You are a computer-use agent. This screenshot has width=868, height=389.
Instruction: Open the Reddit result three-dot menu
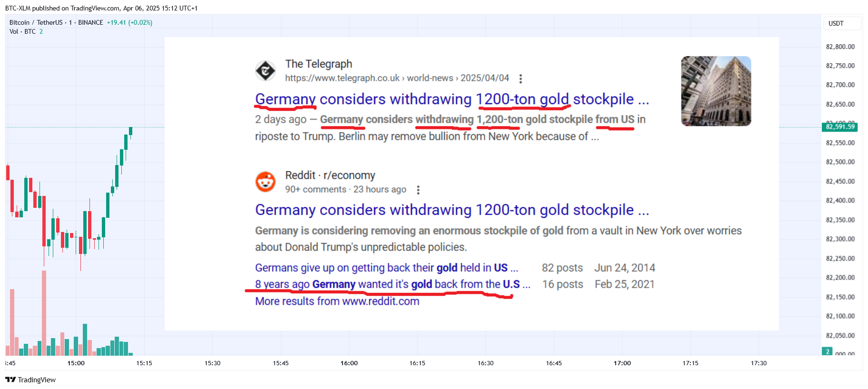pyautogui.click(x=418, y=190)
